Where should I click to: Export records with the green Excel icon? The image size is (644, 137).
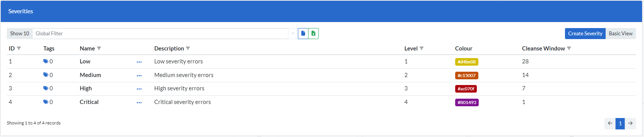tap(313, 33)
